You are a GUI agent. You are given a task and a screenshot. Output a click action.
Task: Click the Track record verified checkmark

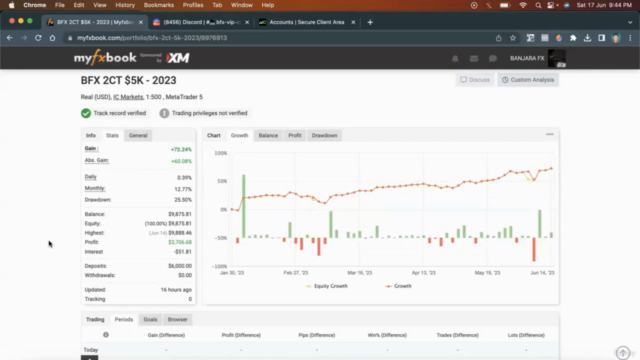coord(86,113)
